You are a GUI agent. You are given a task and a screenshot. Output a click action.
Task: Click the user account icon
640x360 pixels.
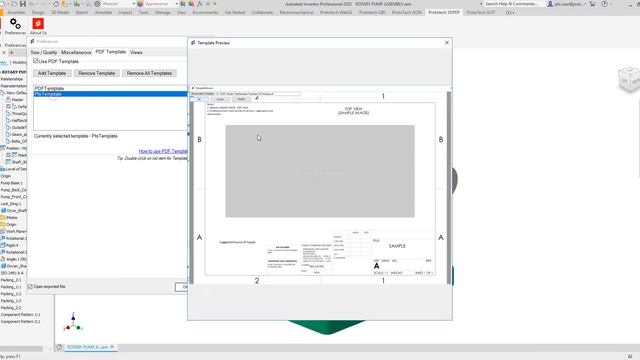coord(550,4)
